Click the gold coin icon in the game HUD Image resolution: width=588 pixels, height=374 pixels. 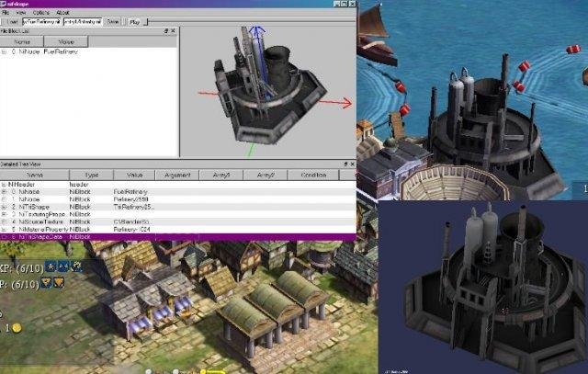point(17,328)
